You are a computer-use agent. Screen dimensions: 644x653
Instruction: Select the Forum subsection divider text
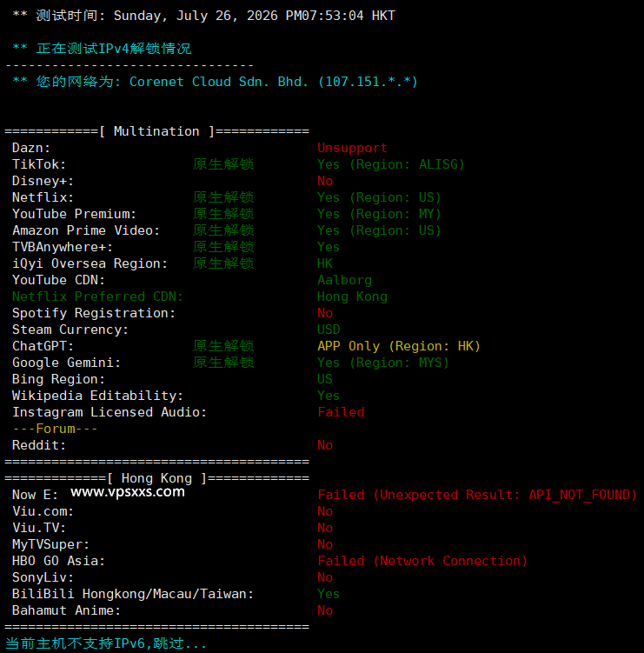click(55, 429)
